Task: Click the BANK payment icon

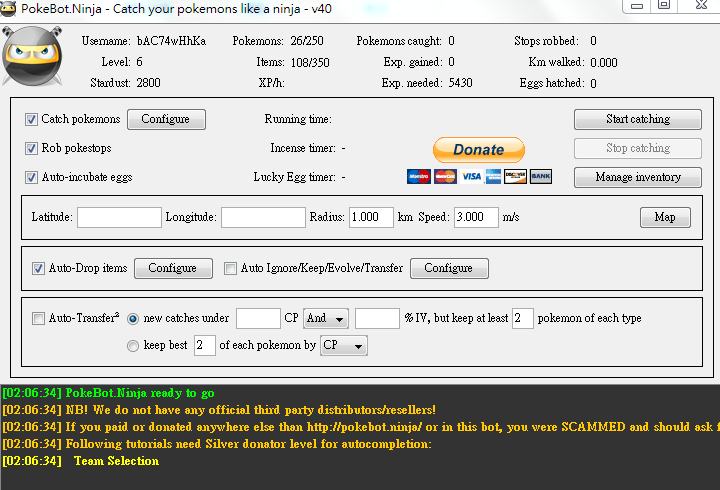Action: click(x=541, y=177)
